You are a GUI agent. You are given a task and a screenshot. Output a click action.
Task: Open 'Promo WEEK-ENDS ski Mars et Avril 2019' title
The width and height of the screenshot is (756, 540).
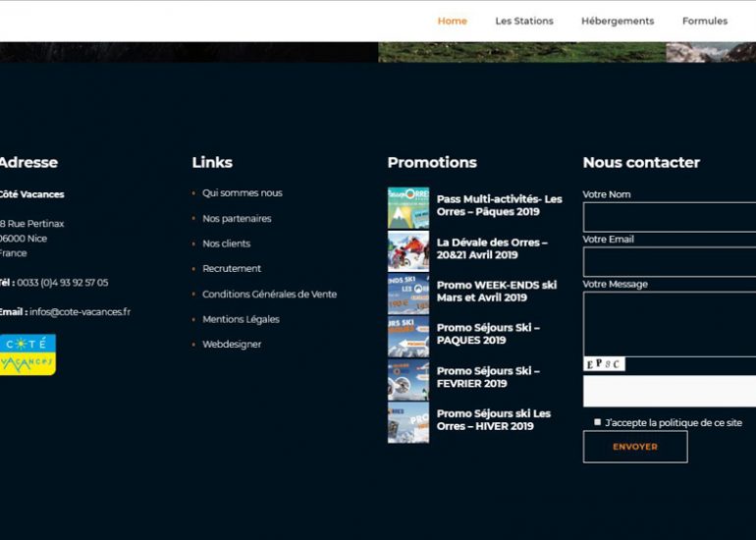pos(497,292)
